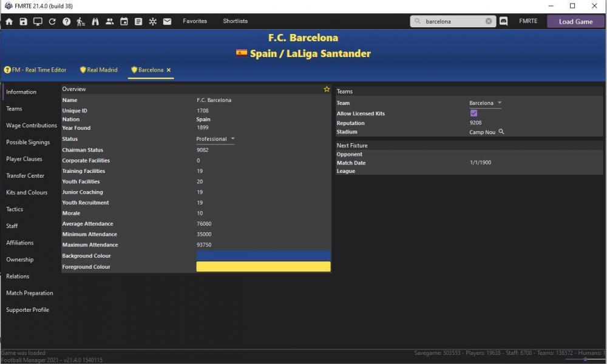607x364 pixels.
Task: Open Wage Contributions in sidebar
Action: (32, 126)
